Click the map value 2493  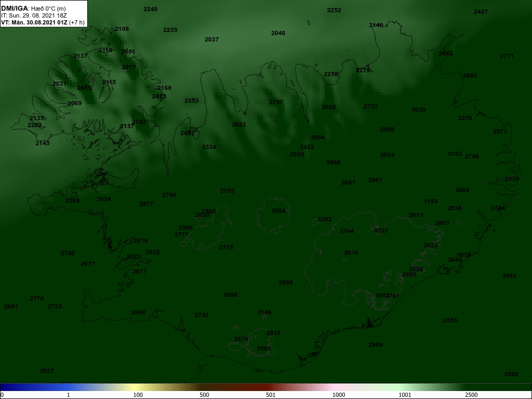(470, 76)
